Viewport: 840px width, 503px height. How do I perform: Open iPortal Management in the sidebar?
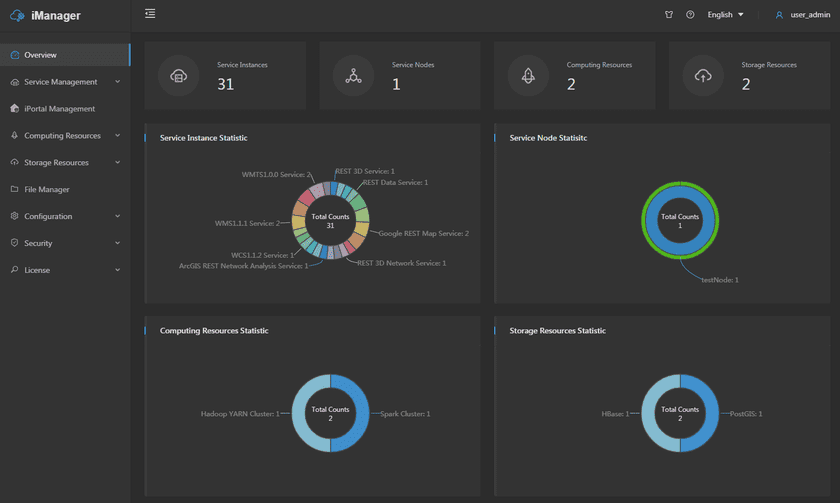tap(59, 109)
